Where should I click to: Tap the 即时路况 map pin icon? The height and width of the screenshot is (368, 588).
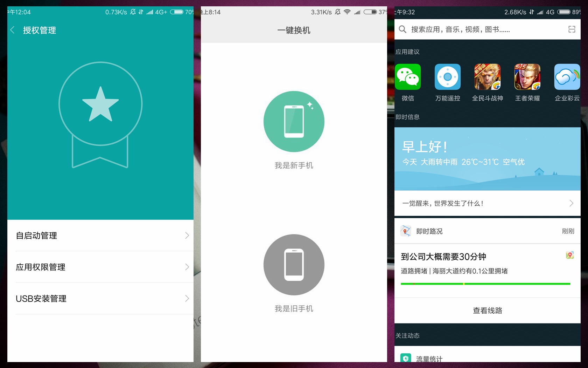[x=406, y=231]
